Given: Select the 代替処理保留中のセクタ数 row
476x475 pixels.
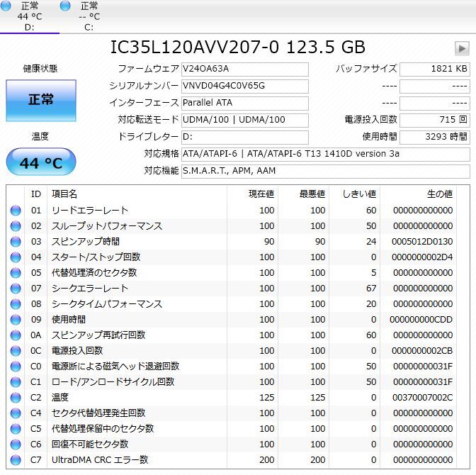Looking at the screenshot, I should [x=232, y=429].
